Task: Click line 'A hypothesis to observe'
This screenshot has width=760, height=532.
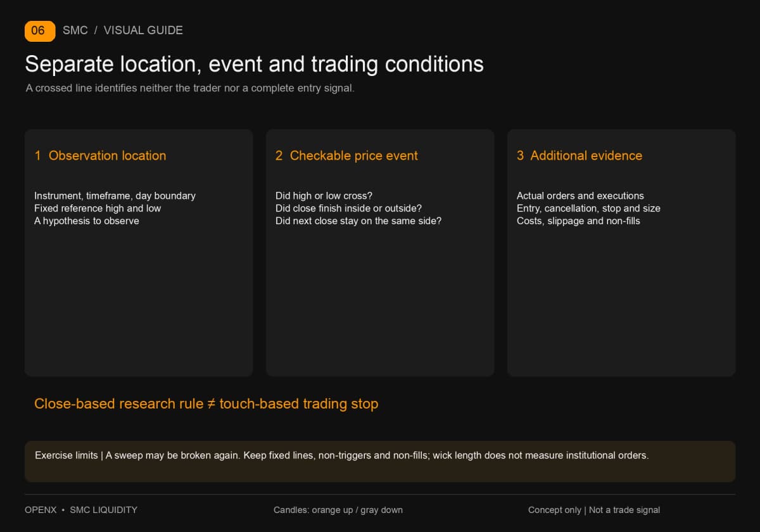Action: point(87,221)
